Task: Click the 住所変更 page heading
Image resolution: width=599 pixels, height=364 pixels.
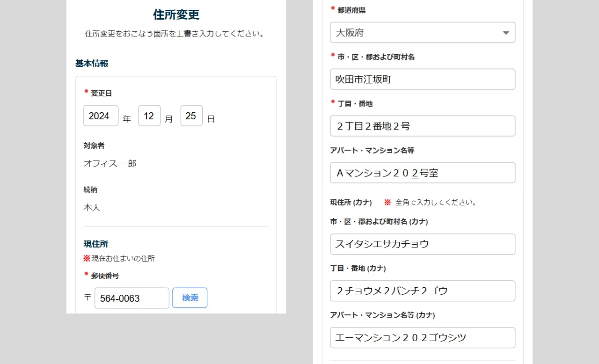Action: pyautogui.click(x=176, y=15)
